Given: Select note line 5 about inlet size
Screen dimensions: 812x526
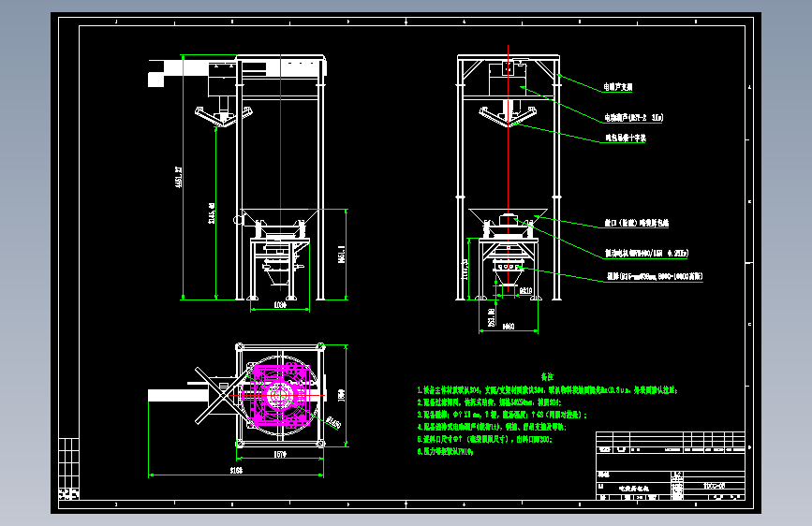Looking at the screenshot, I should coord(485,439).
